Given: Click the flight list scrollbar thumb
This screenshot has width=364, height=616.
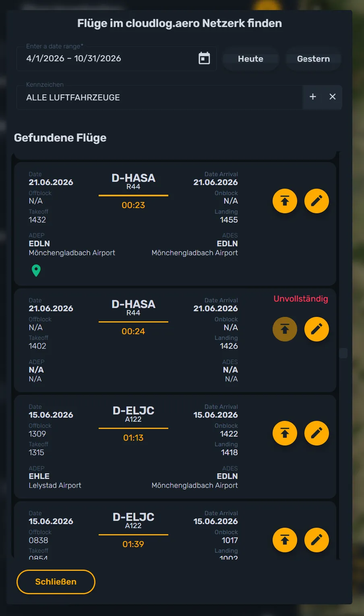Looking at the screenshot, I should pyautogui.click(x=343, y=353).
